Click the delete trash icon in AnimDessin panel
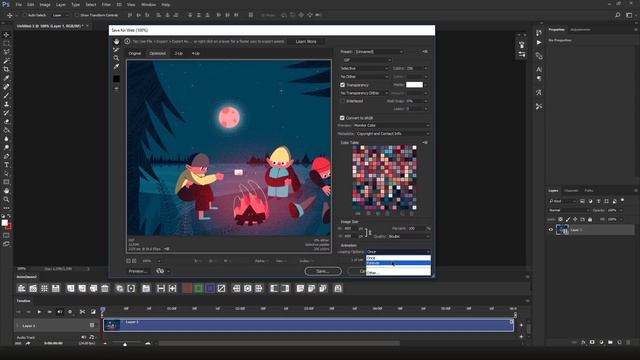640x360 pixels. tap(105, 289)
